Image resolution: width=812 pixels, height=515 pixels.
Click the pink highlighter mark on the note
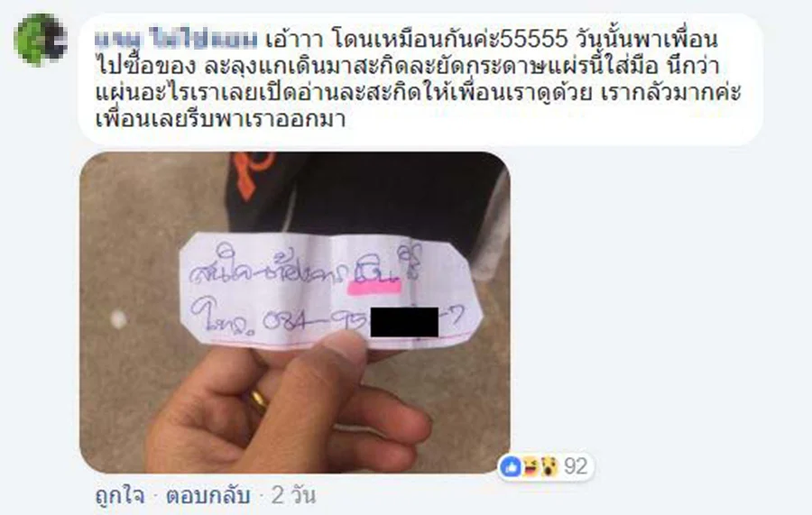[374, 287]
